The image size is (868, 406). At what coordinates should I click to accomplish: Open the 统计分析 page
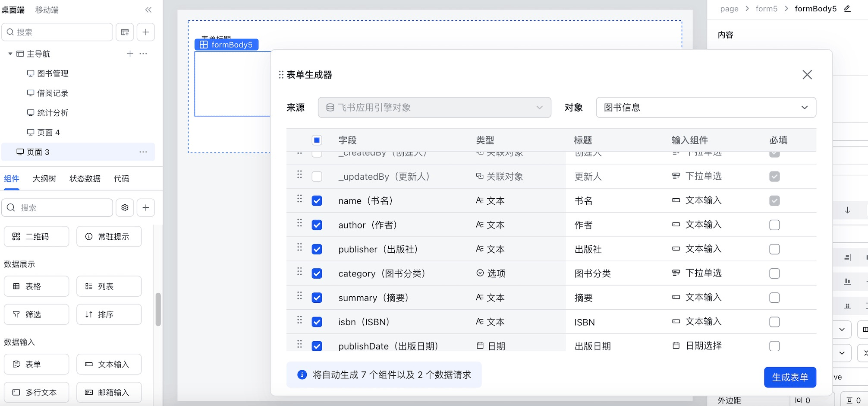click(53, 113)
